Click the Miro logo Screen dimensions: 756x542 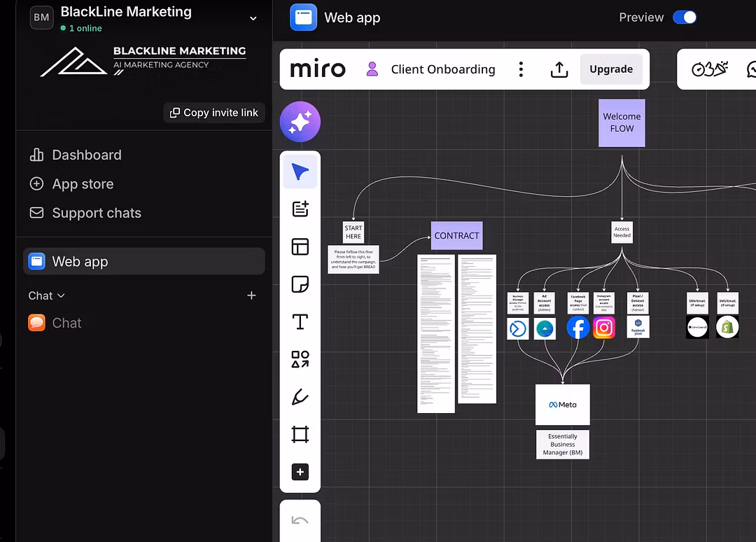pyautogui.click(x=318, y=69)
